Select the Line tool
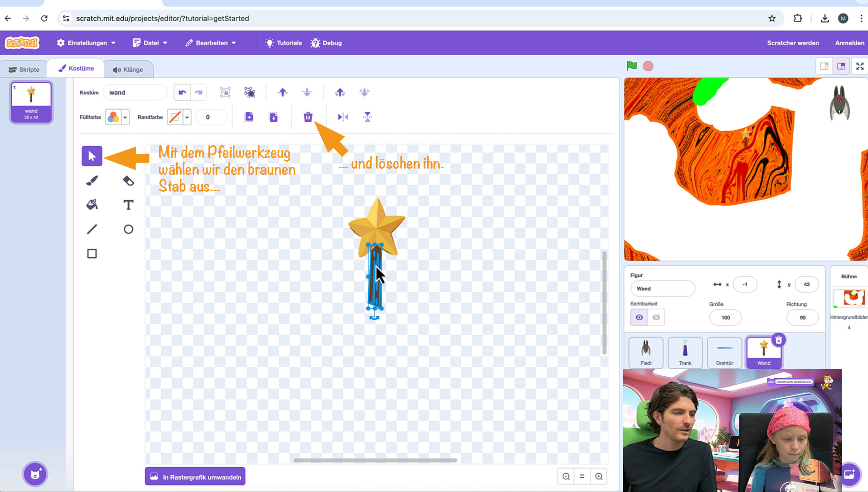Viewport: 868px width, 492px height. coord(92,229)
